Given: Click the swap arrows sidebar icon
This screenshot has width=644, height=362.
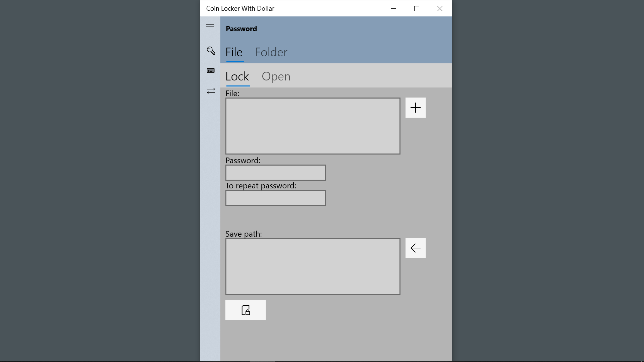Looking at the screenshot, I should click(x=211, y=91).
